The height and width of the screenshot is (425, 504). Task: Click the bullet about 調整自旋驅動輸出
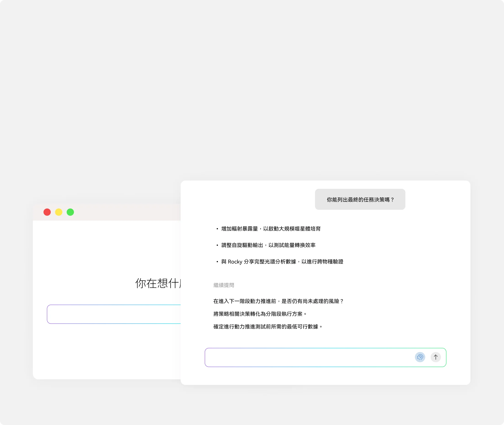click(x=268, y=245)
